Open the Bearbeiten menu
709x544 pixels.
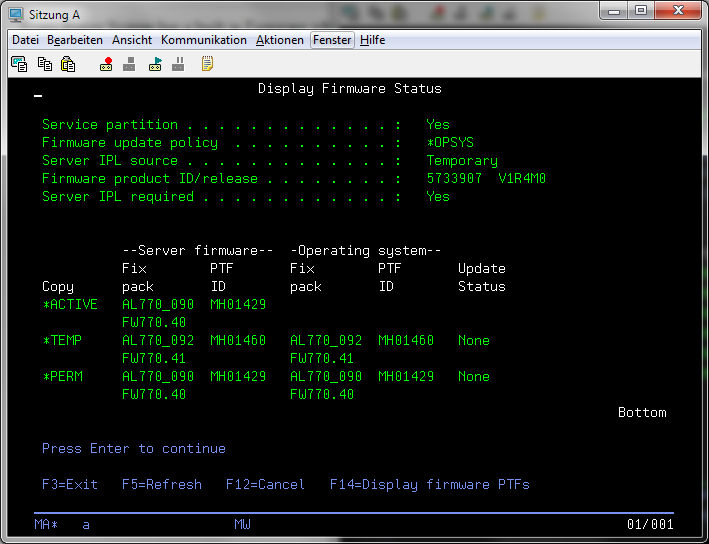click(x=75, y=40)
